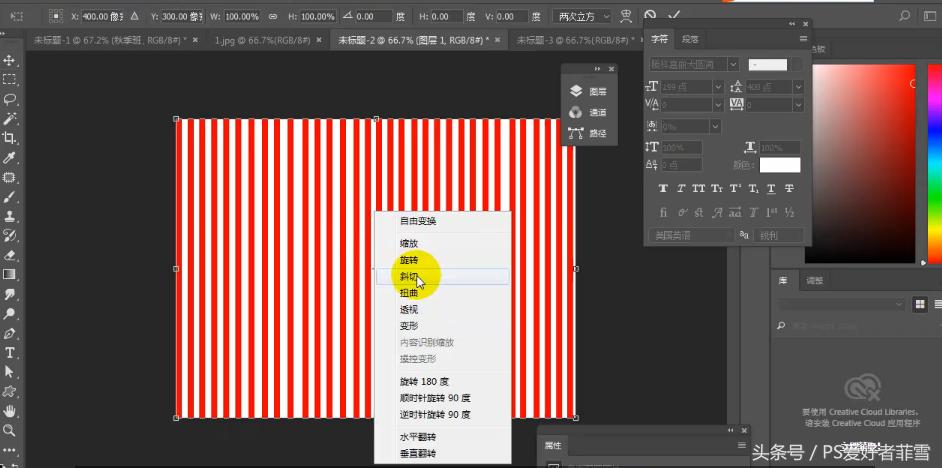Select the Pen tool
The height and width of the screenshot is (468, 942).
click(x=9, y=333)
